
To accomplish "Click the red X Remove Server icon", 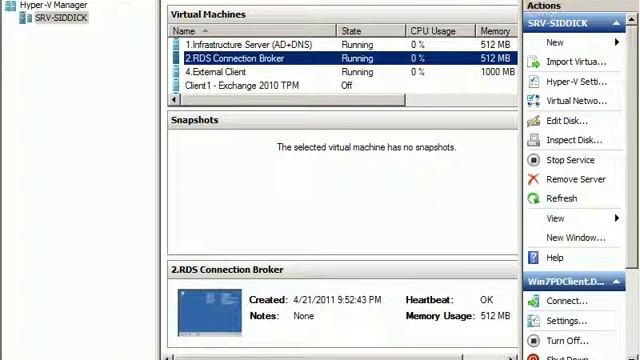I will click(533, 179).
